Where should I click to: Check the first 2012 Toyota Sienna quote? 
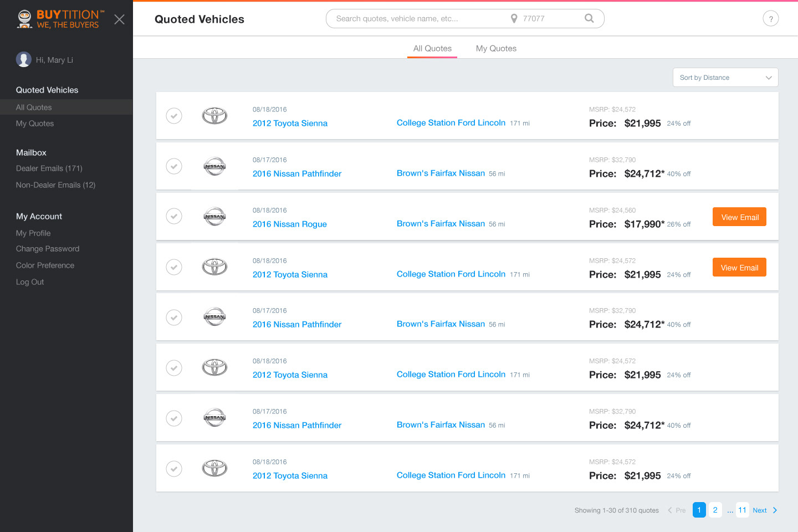174,116
